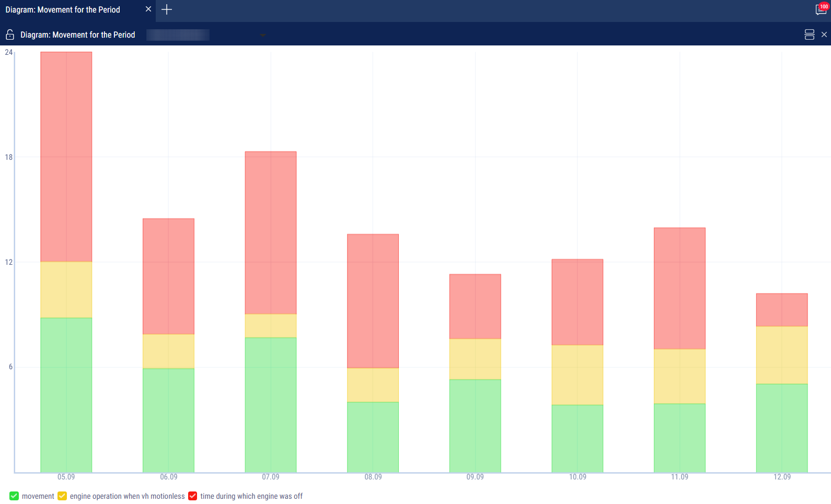Click the red engine-off bar segment for 05.09
Viewport: 831px width, 504px height.
pos(66,157)
